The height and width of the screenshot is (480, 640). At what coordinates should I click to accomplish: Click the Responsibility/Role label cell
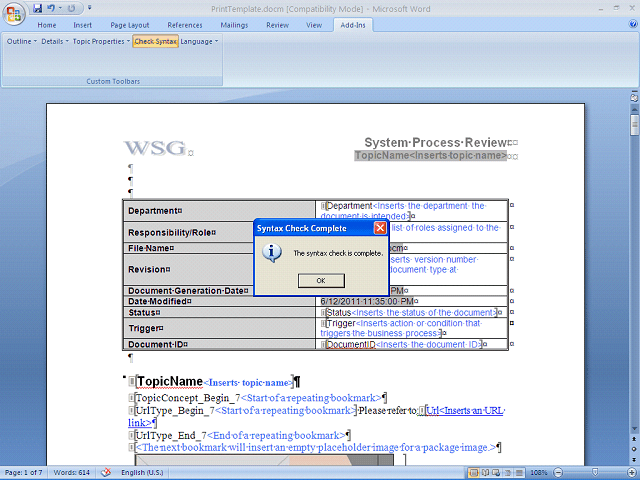188,232
